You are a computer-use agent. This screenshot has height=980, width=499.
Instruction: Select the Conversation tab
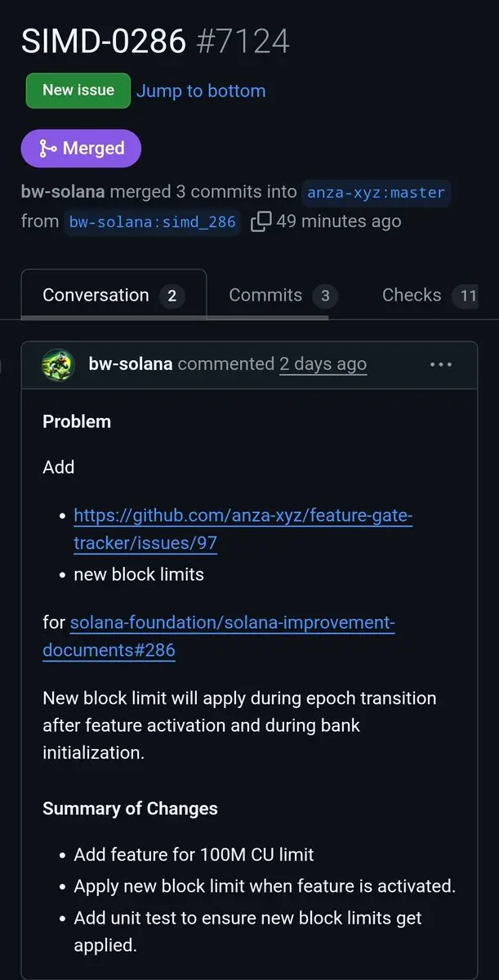114,295
